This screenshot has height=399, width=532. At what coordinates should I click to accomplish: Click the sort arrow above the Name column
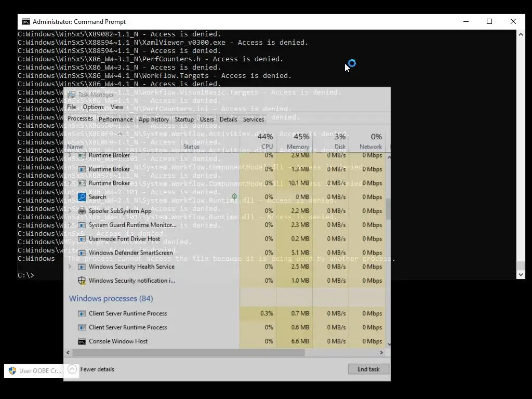click(x=119, y=134)
